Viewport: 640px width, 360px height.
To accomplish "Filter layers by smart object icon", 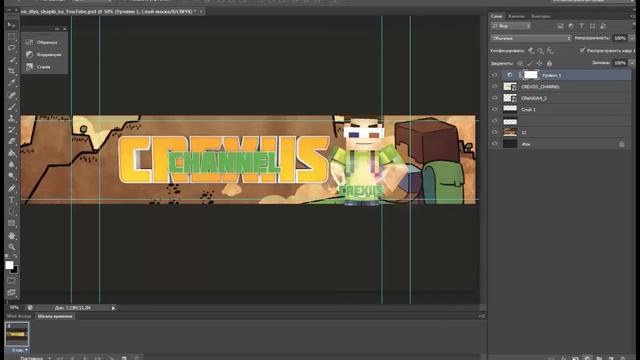I will tap(603, 26).
